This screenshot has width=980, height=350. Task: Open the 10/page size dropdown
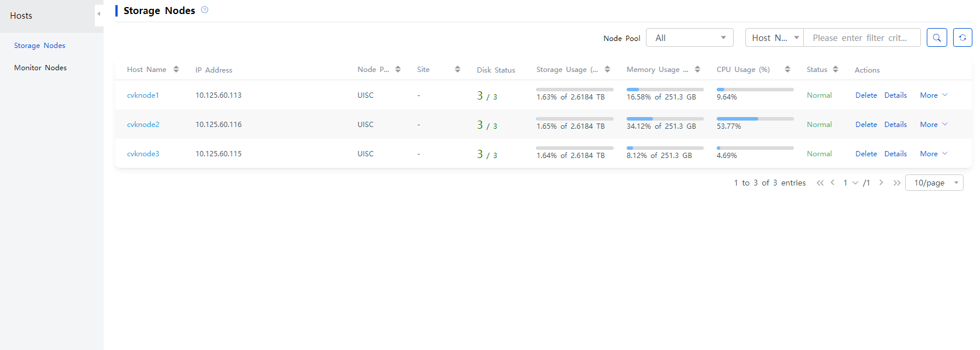934,183
